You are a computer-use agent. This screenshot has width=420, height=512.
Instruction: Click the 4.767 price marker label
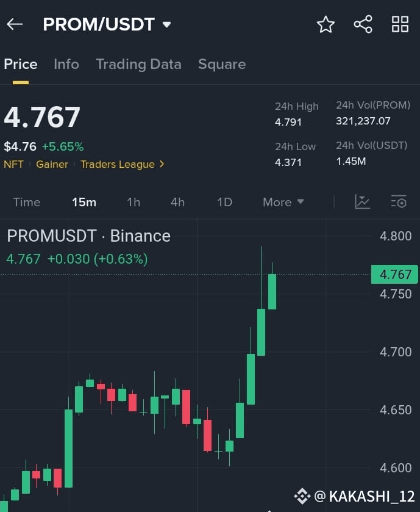click(394, 274)
